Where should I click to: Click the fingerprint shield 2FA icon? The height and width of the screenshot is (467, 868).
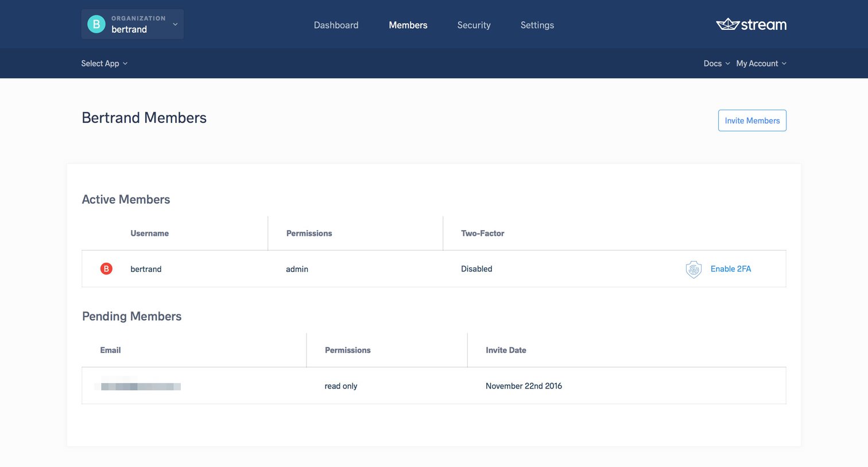coord(693,269)
